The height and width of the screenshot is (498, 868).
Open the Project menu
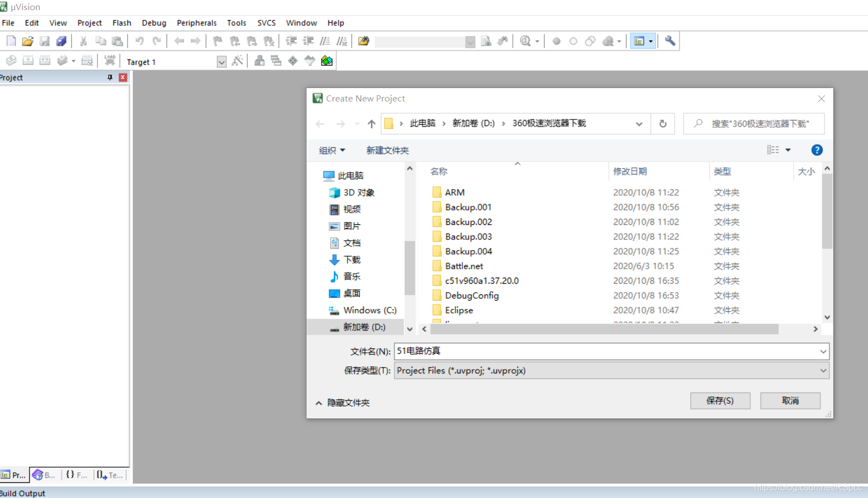tap(90, 23)
